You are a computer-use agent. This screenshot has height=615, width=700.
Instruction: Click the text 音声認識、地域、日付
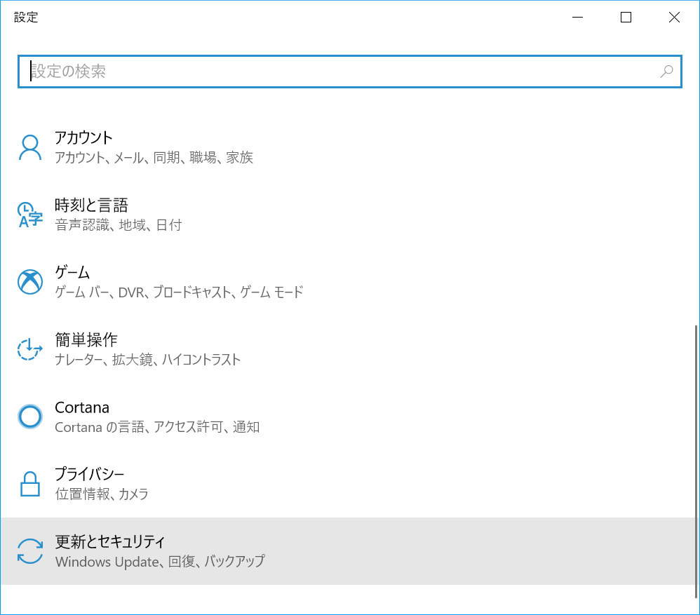(119, 225)
